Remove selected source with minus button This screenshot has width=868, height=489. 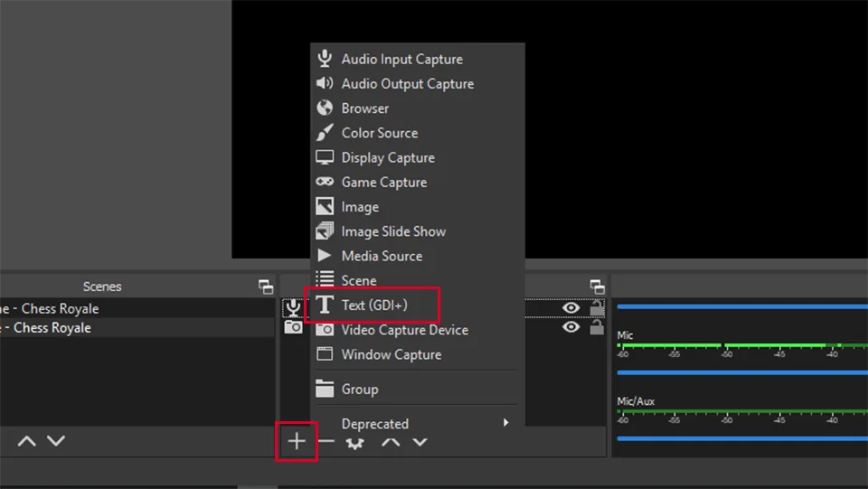[x=326, y=441]
